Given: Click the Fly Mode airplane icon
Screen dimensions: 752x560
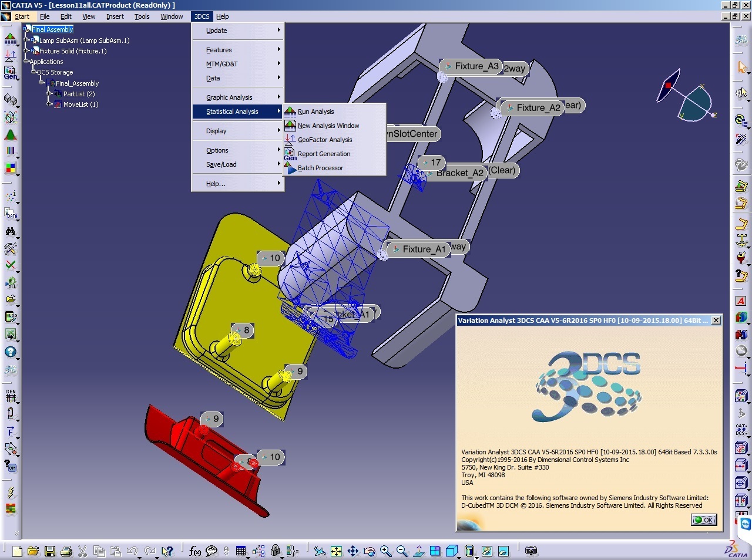Looking at the screenshot, I should pyautogui.click(x=320, y=551).
